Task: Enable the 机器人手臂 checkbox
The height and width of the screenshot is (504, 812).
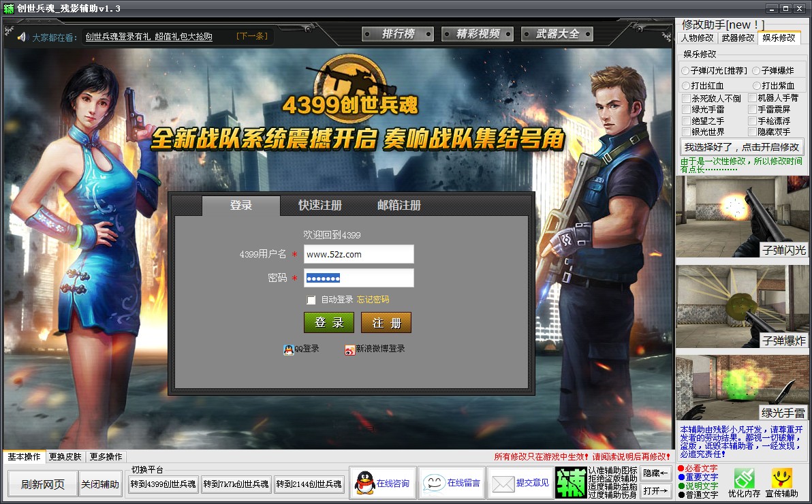Action: (x=753, y=98)
